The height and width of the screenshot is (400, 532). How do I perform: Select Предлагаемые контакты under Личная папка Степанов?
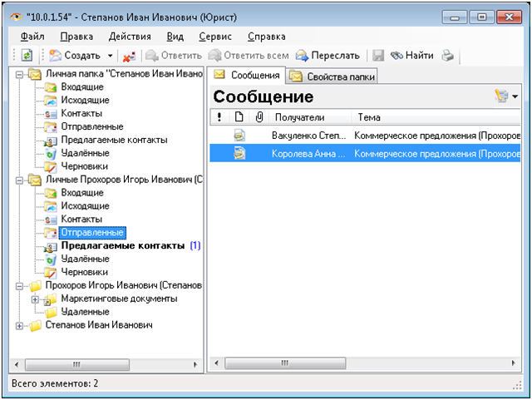(114, 140)
